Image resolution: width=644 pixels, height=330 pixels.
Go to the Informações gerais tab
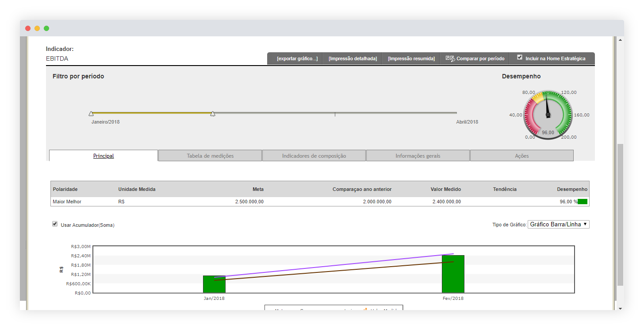tap(418, 156)
